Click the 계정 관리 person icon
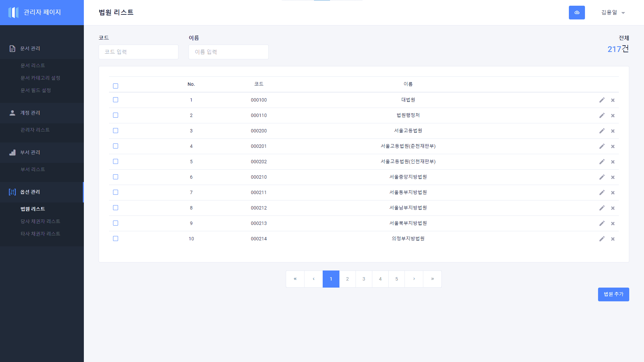The width and height of the screenshot is (644, 362). (x=12, y=113)
